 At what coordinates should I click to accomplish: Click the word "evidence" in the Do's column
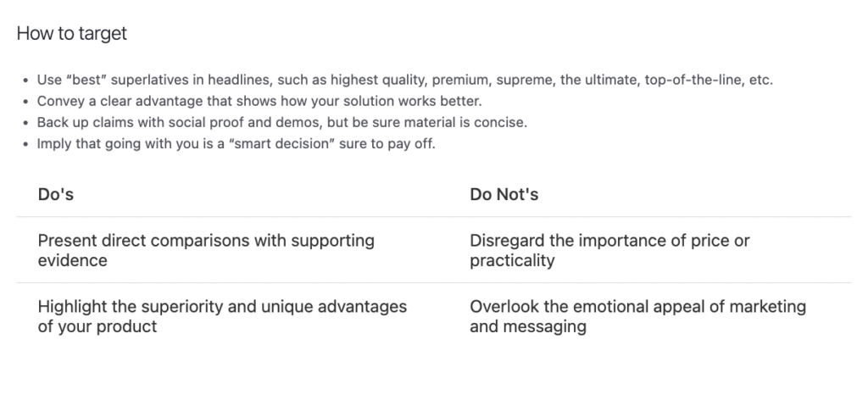click(x=73, y=260)
